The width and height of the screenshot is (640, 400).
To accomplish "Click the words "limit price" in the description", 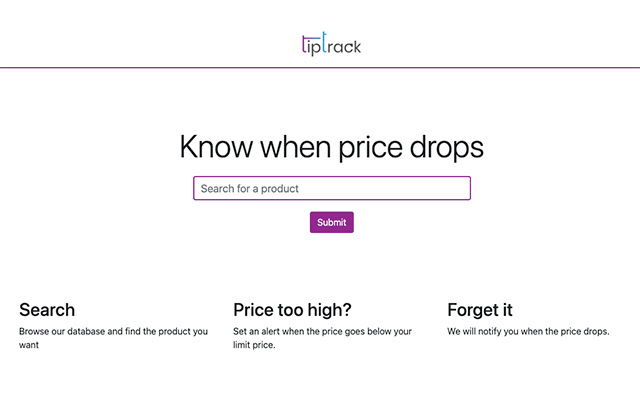I will tap(254, 345).
